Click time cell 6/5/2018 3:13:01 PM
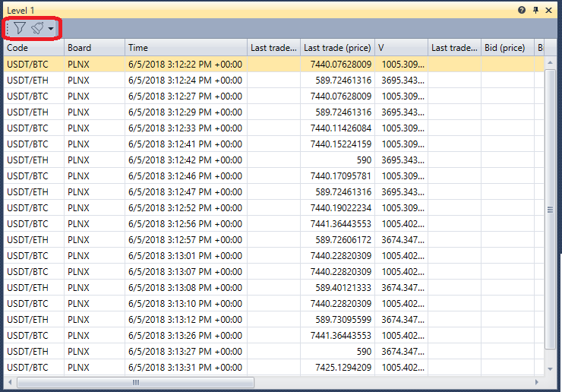 pyautogui.click(x=185, y=256)
